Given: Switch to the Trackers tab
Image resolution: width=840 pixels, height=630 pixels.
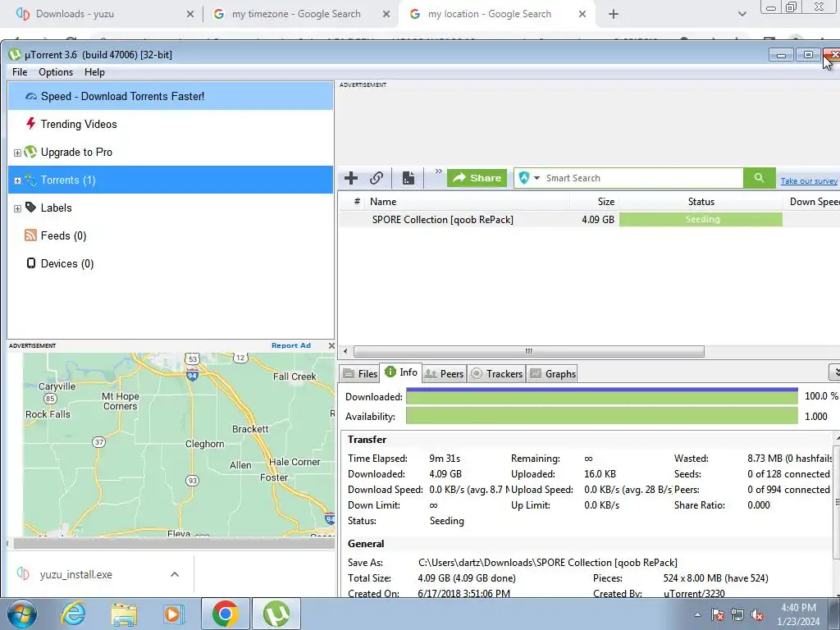Looking at the screenshot, I should click(496, 374).
